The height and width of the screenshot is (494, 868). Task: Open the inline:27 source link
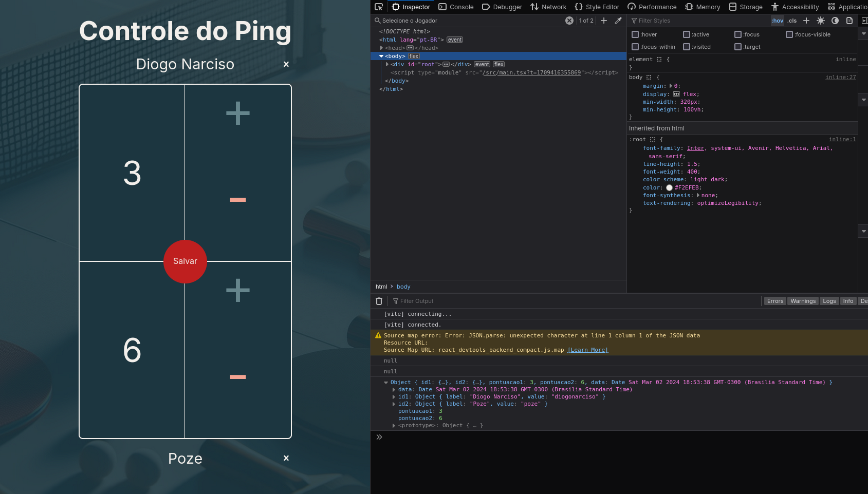click(x=841, y=78)
